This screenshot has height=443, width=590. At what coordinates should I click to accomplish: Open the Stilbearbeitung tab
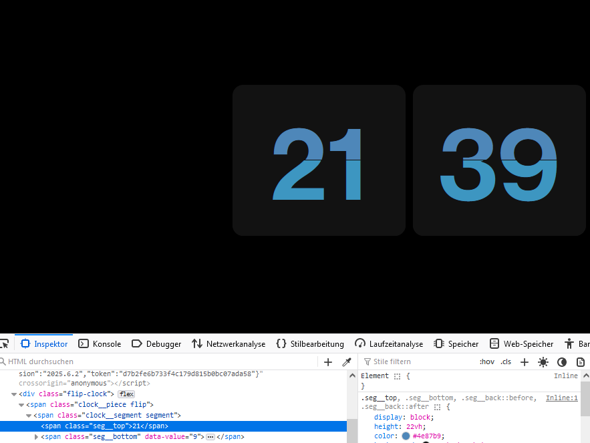310,344
